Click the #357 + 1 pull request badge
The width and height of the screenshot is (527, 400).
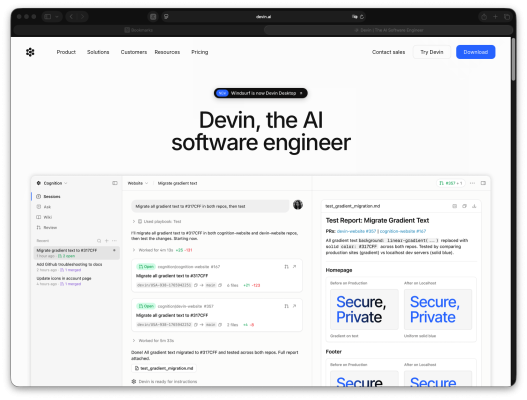tap(451, 183)
